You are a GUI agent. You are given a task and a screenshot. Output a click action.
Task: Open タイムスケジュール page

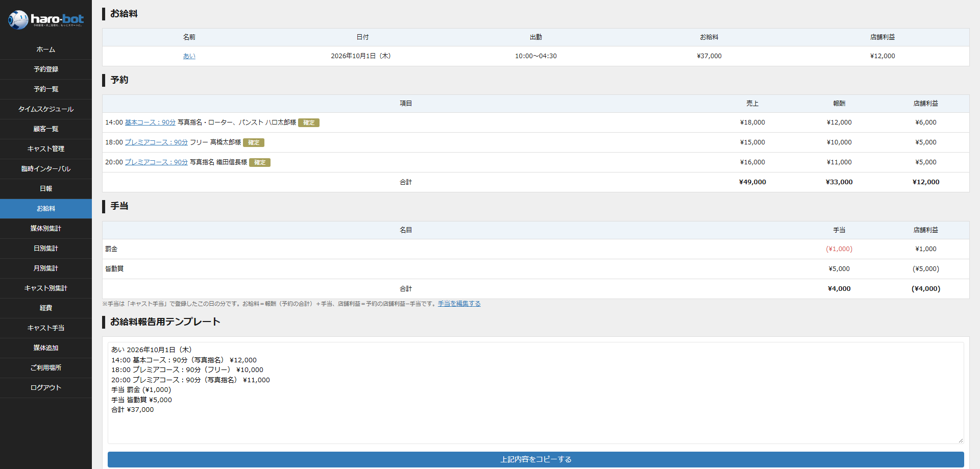(x=46, y=109)
